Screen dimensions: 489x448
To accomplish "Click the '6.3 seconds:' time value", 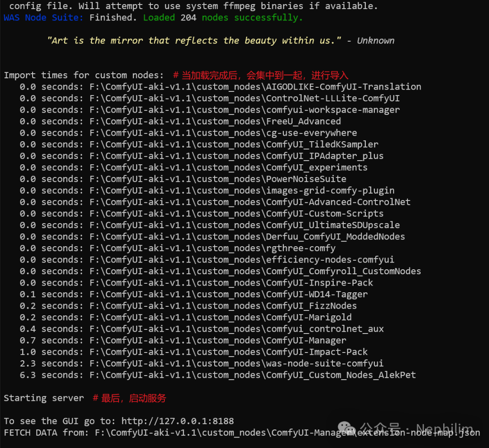I will tap(52, 375).
